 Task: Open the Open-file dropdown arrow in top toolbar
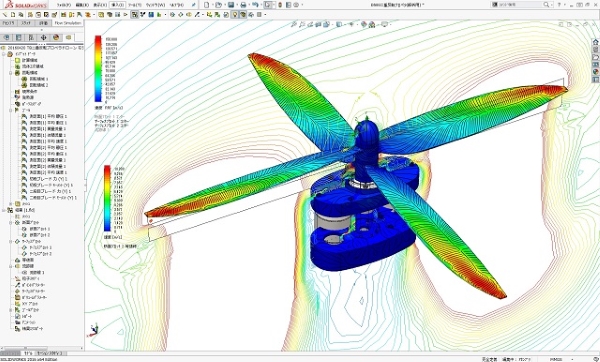point(224,5)
